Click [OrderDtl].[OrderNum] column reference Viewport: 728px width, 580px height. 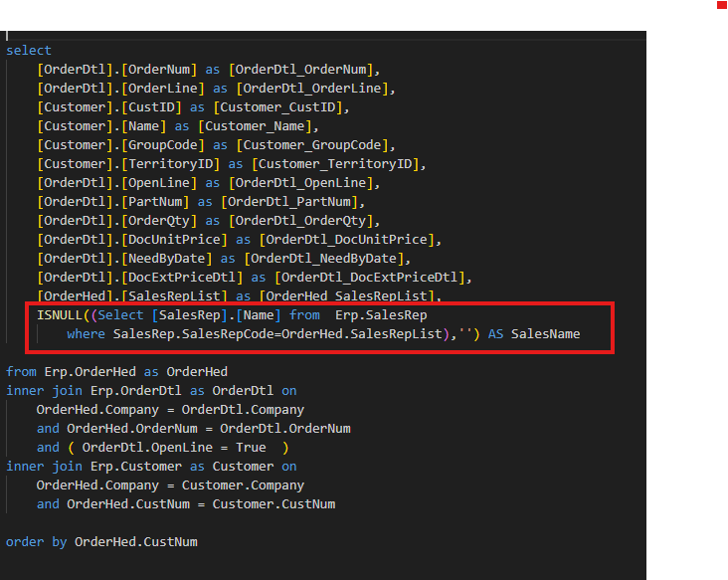(x=117, y=70)
